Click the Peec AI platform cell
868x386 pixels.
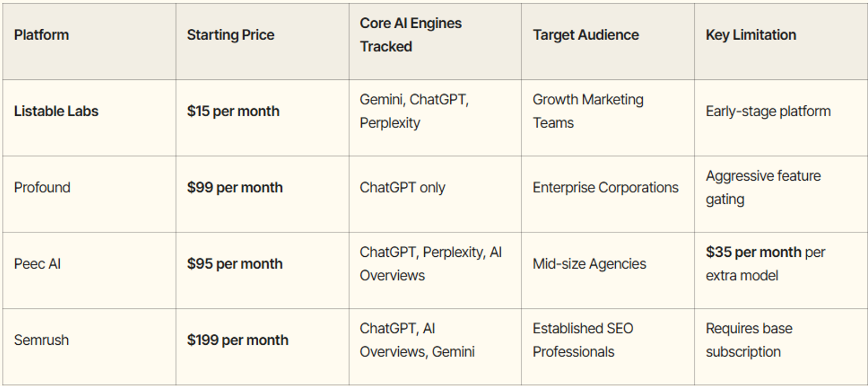37,264
